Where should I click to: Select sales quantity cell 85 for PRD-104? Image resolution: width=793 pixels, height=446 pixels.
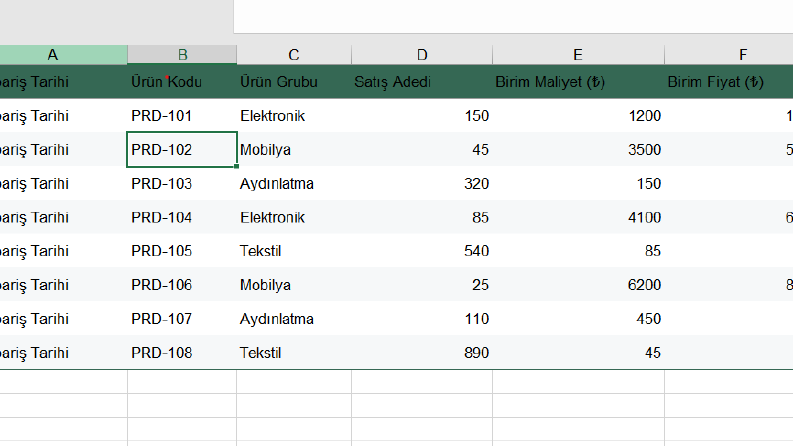click(x=422, y=217)
